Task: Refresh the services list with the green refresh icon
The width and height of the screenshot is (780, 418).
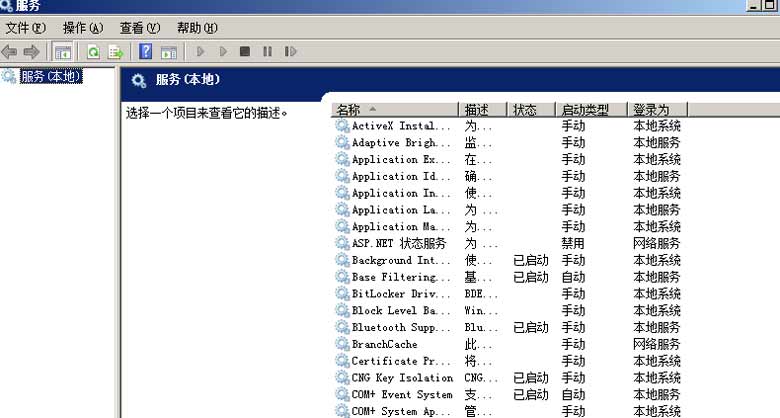Action: (x=93, y=52)
